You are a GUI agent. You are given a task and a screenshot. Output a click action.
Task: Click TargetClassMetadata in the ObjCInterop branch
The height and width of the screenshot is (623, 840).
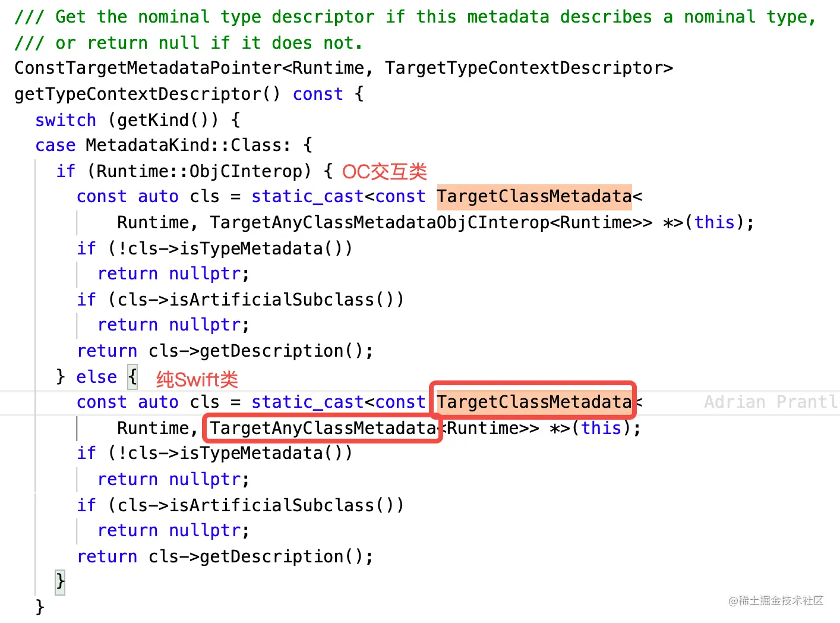534,196
